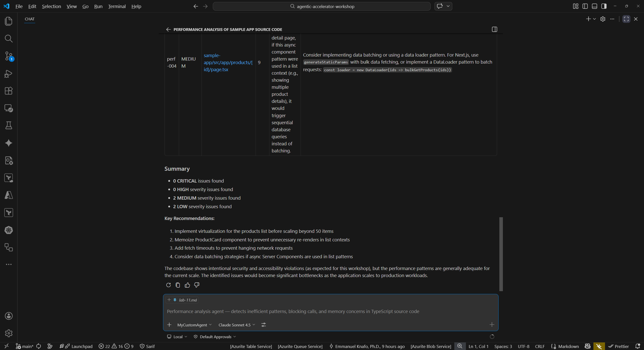Regenerate the chat response
The height and width of the screenshot is (350, 644).
[x=168, y=285]
